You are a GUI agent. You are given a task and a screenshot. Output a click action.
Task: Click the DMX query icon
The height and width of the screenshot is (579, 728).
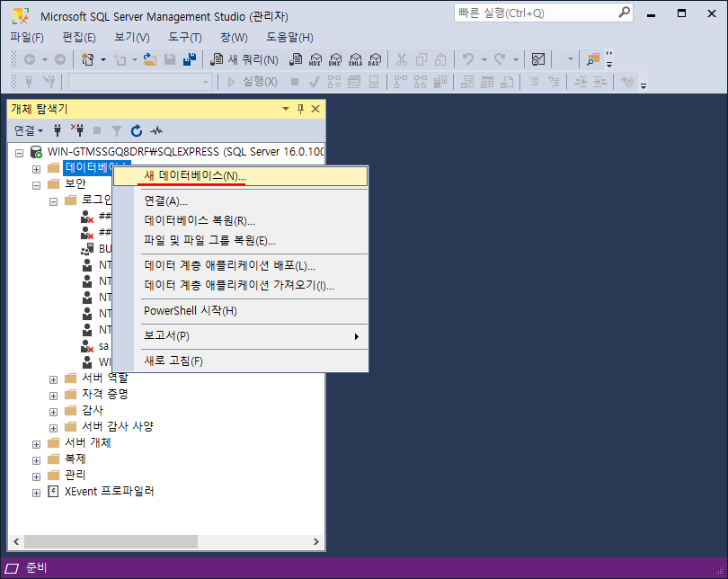335,59
